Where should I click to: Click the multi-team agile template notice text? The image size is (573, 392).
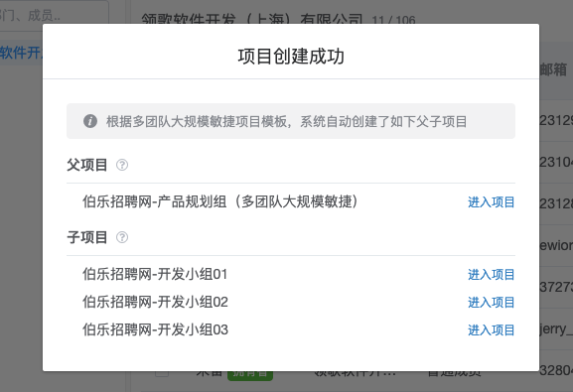click(286, 121)
